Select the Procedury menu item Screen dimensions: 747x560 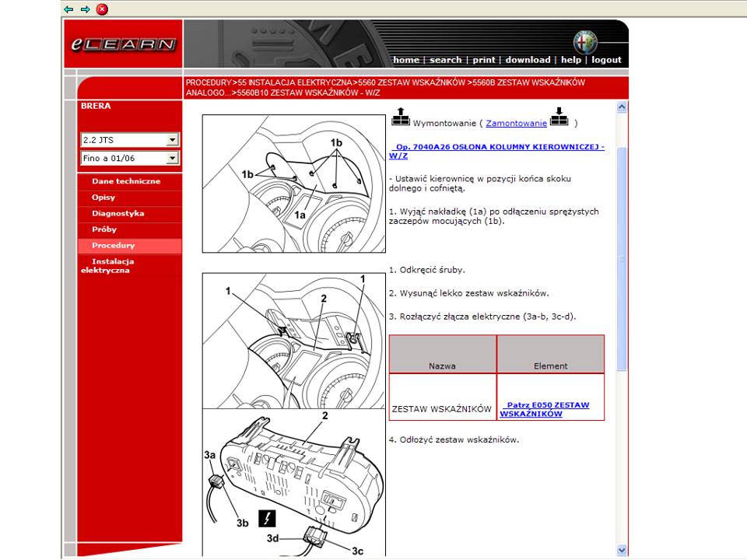pyautogui.click(x=130, y=246)
